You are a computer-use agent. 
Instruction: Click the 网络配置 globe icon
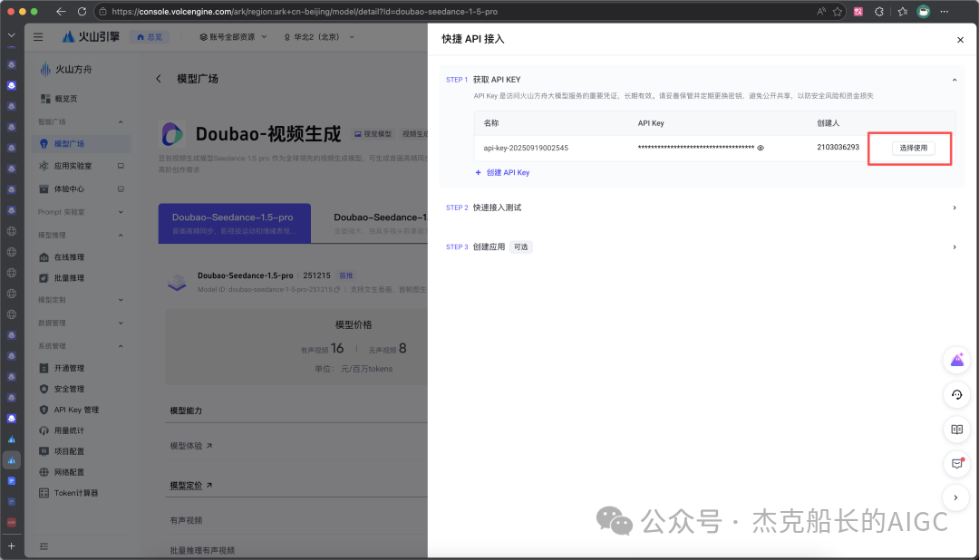(x=44, y=473)
